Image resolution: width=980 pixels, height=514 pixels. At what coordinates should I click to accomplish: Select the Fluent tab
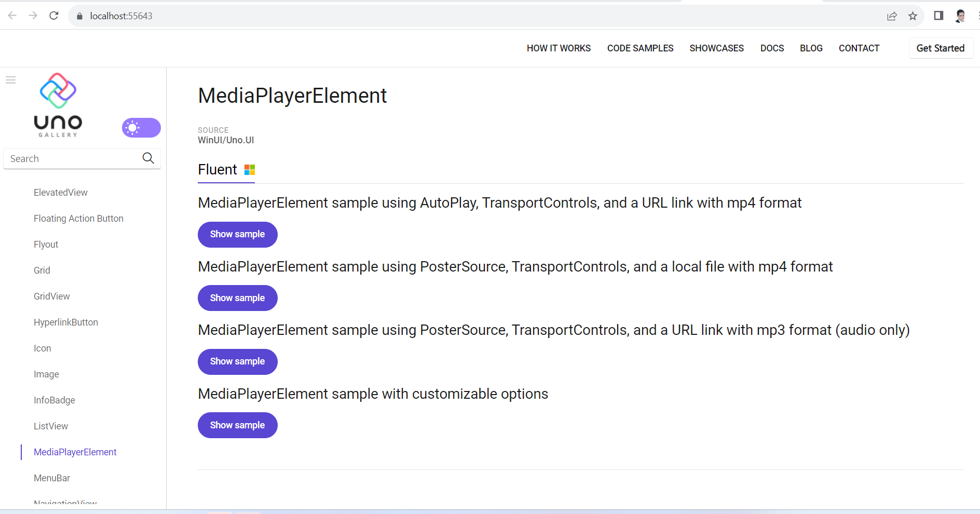pos(226,170)
